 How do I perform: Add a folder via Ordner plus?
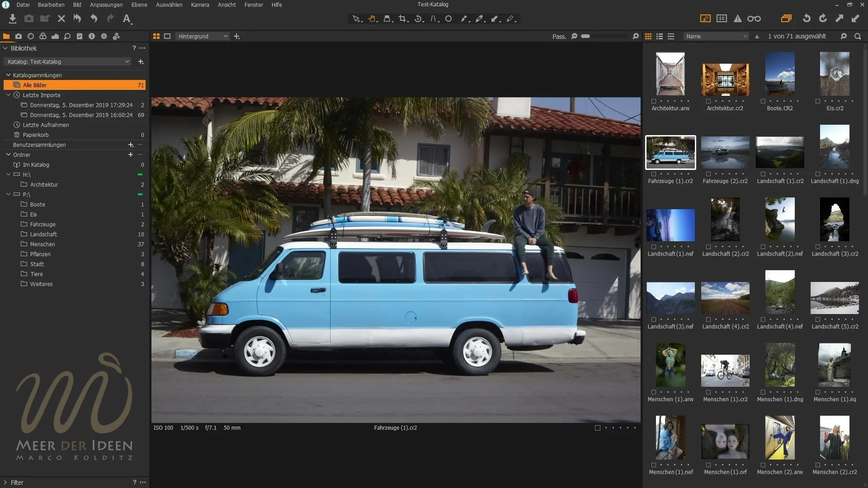(131, 155)
